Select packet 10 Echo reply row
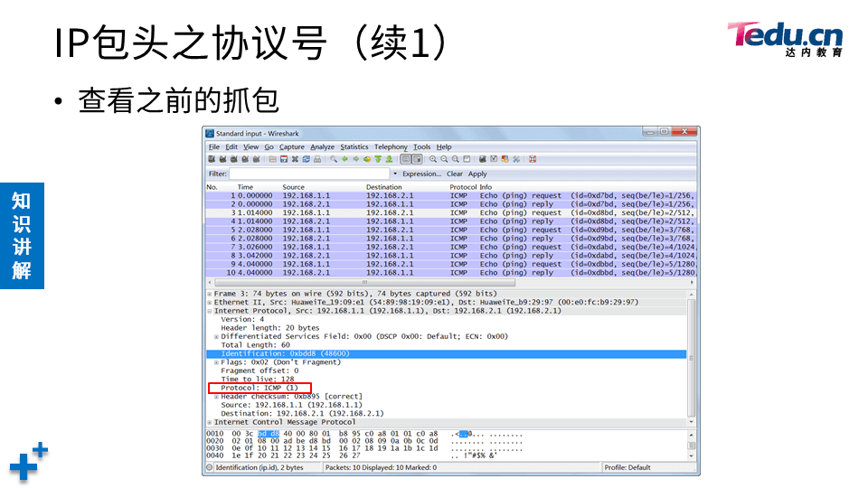The image size is (868, 488). point(450,273)
